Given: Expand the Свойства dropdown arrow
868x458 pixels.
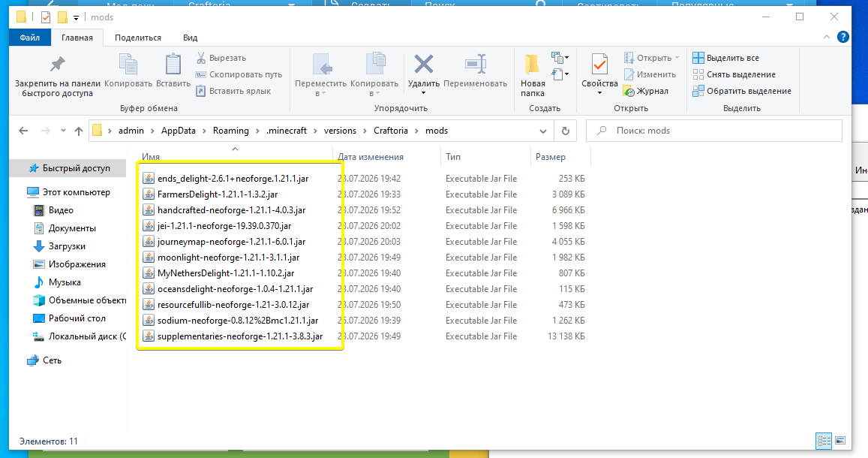Looking at the screenshot, I should click(x=599, y=93).
